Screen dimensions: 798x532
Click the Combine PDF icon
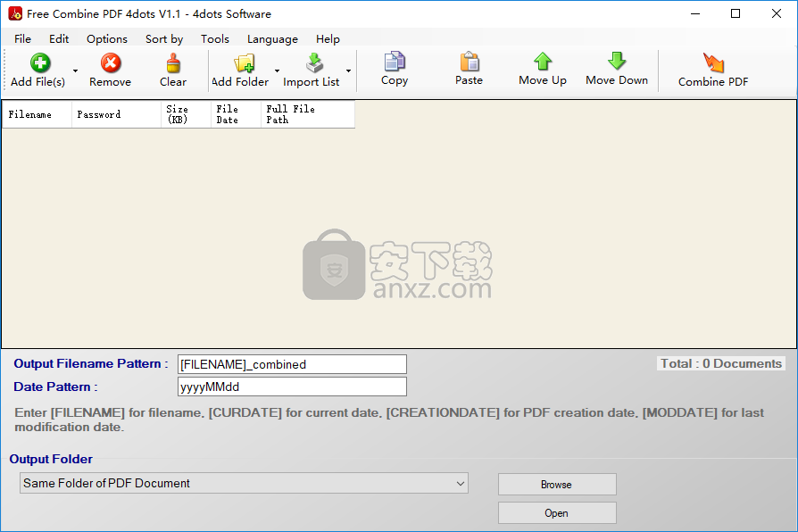713,62
